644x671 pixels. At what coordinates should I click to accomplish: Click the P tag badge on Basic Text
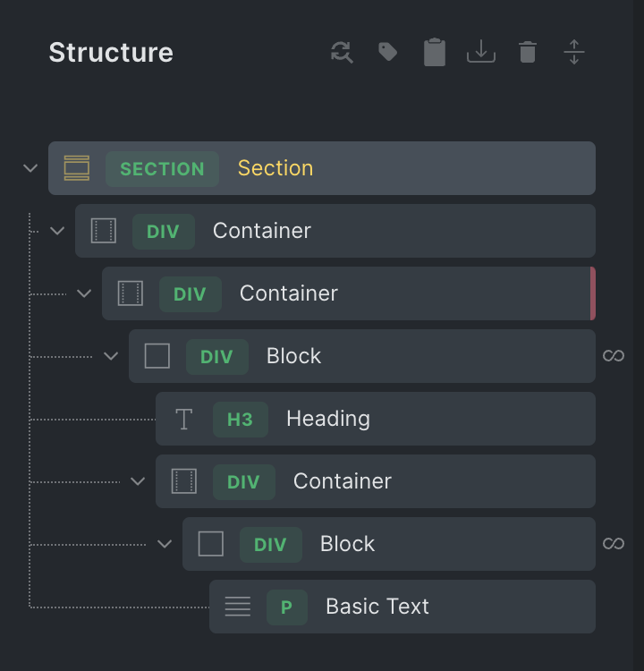pyautogui.click(x=286, y=607)
